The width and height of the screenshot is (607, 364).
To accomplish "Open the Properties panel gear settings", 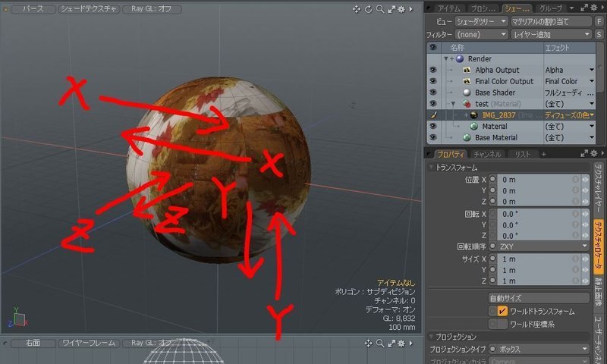I will [x=594, y=154].
